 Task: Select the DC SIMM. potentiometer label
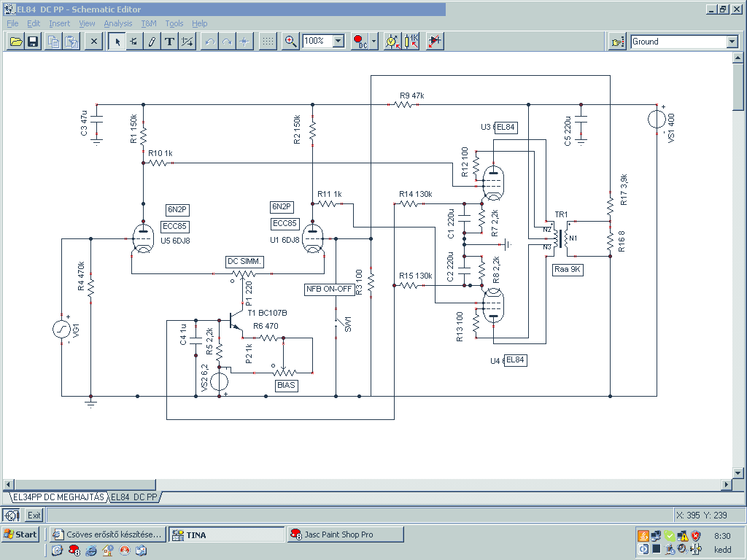(x=244, y=262)
